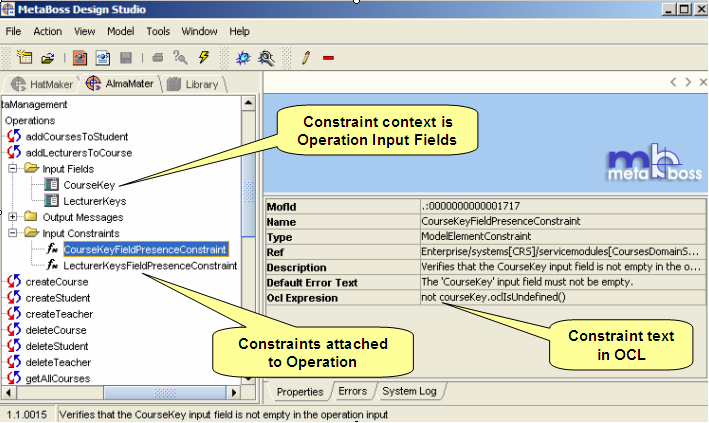Switch to the AlmaMater tab

click(120, 84)
